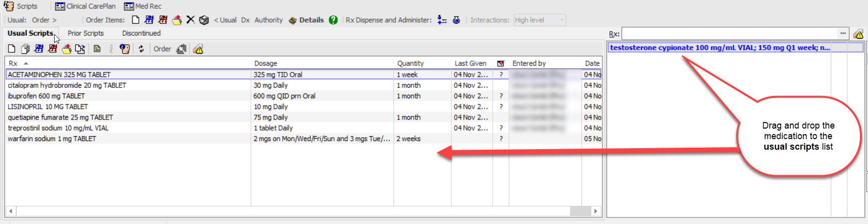The height and width of the screenshot is (224, 868).
Task: Click the black X delete order item icon
Action: pyautogui.click(x=190, y=20)
